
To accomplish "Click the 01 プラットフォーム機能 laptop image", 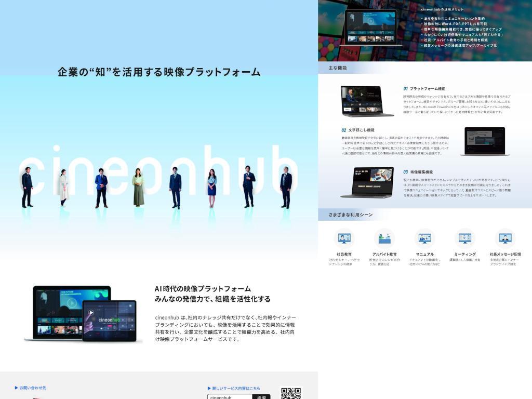I will coord(367,101).
